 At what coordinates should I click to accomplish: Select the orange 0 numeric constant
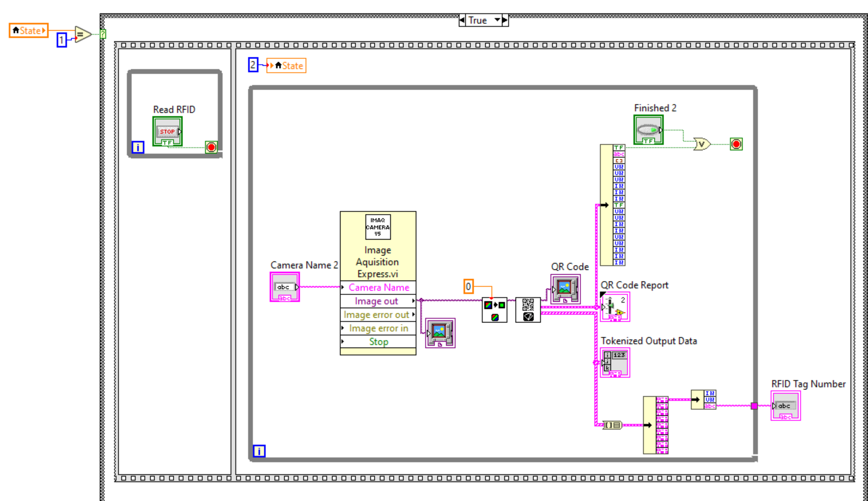(x=468, y=286)
